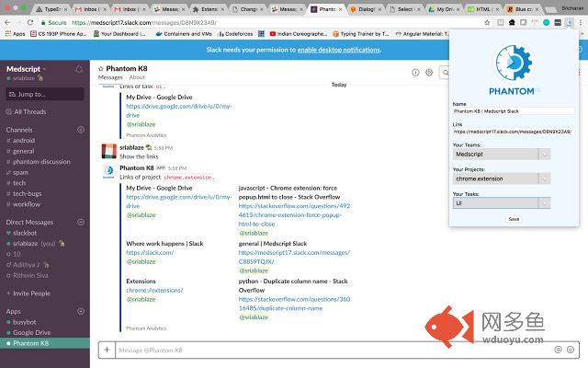Open the Typing Trainer bookmark
This screenshot has width=588, height=368.
(x=361, y=34)
